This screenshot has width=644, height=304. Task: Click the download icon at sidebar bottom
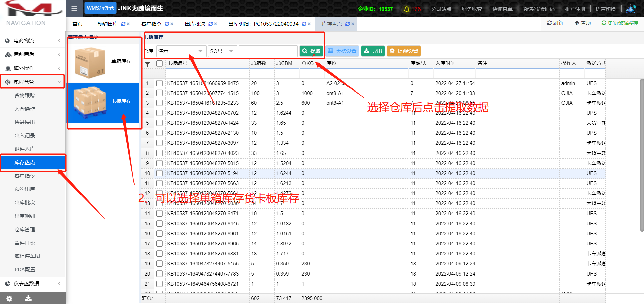click(x=28, y=298)
